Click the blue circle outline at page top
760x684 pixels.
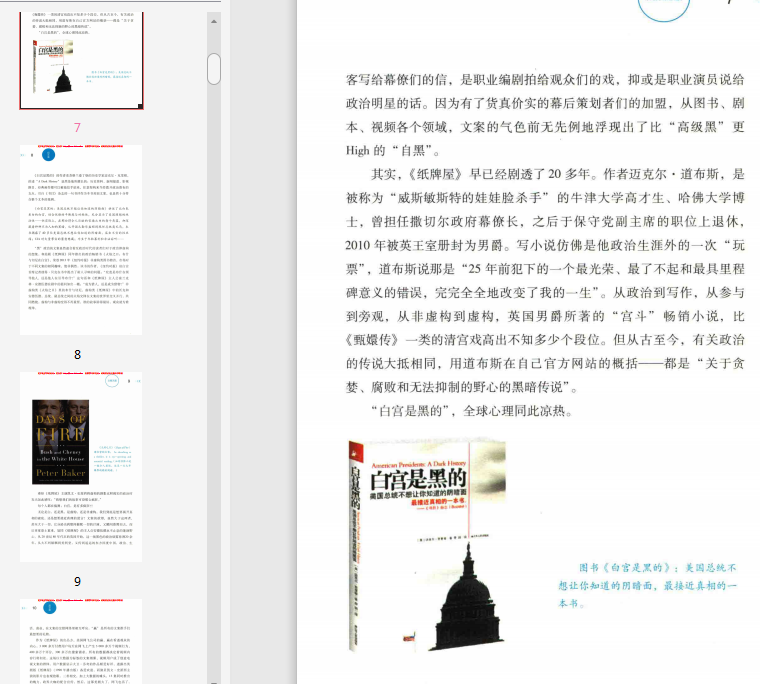pyautogui.click(x=664, y=9)
